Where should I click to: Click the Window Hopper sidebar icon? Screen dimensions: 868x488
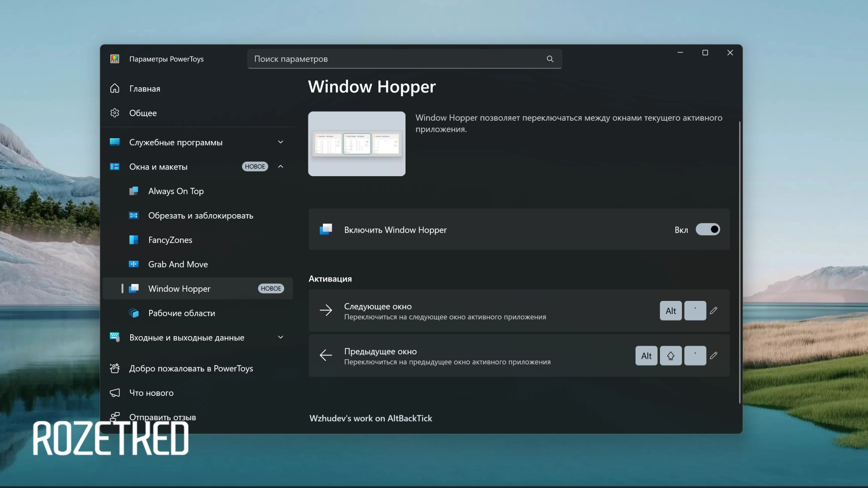click(134, 288)
